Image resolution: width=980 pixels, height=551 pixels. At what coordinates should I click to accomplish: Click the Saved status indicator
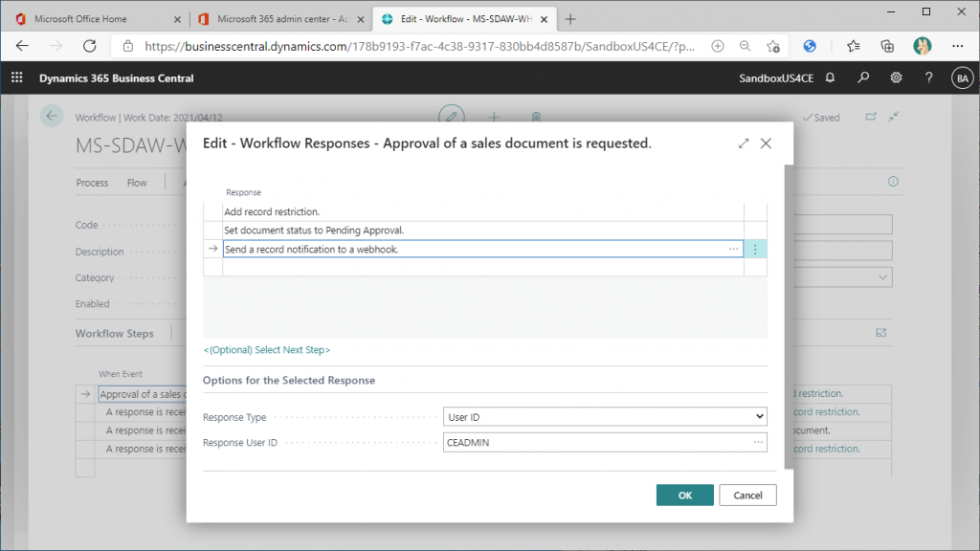[820, 118]
